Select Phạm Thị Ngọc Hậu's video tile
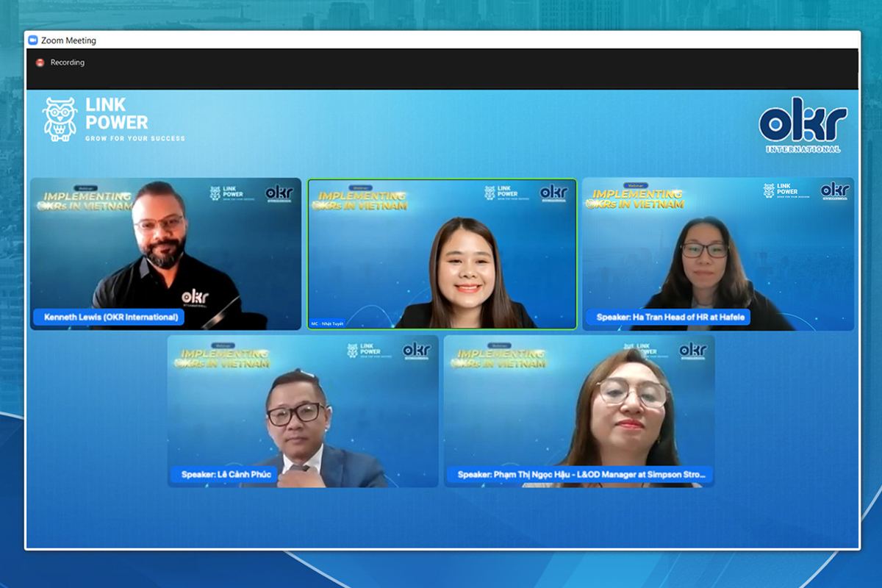 tap(579, 411)
